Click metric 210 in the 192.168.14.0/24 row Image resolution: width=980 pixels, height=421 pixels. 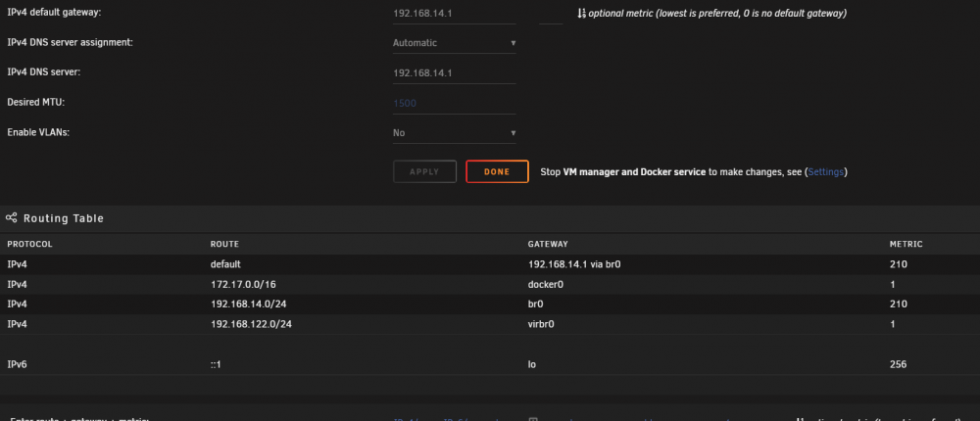pos(898,304)
